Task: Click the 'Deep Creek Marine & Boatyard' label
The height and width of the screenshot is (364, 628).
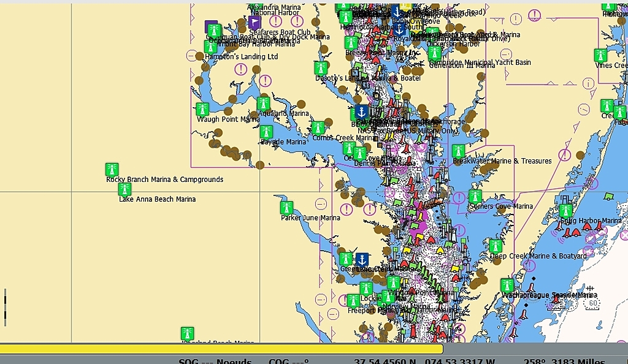Action: click(x=538, y=256)
